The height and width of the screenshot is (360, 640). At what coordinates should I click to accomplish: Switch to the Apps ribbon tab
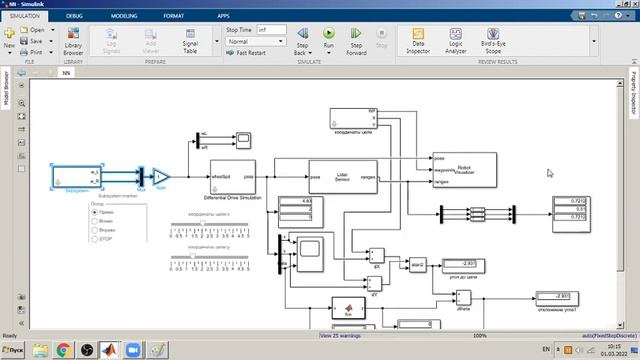coord(223,16)
